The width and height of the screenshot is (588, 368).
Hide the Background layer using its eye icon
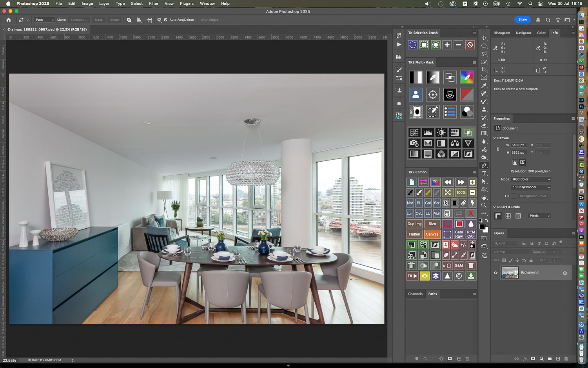[495, 273]
